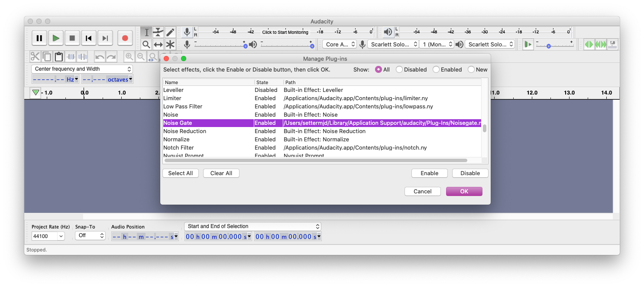Click the Enable button

click(430, 173)
